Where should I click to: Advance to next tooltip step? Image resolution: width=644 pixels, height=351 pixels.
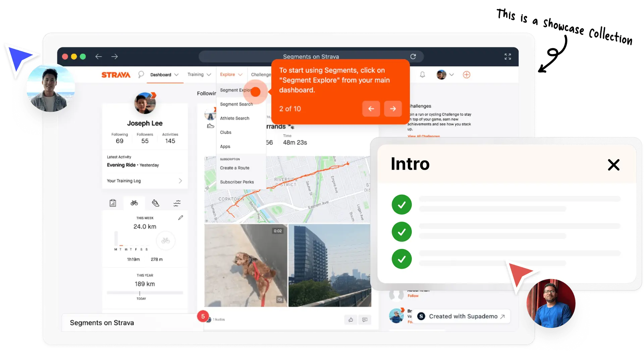(x=393, y=109)
